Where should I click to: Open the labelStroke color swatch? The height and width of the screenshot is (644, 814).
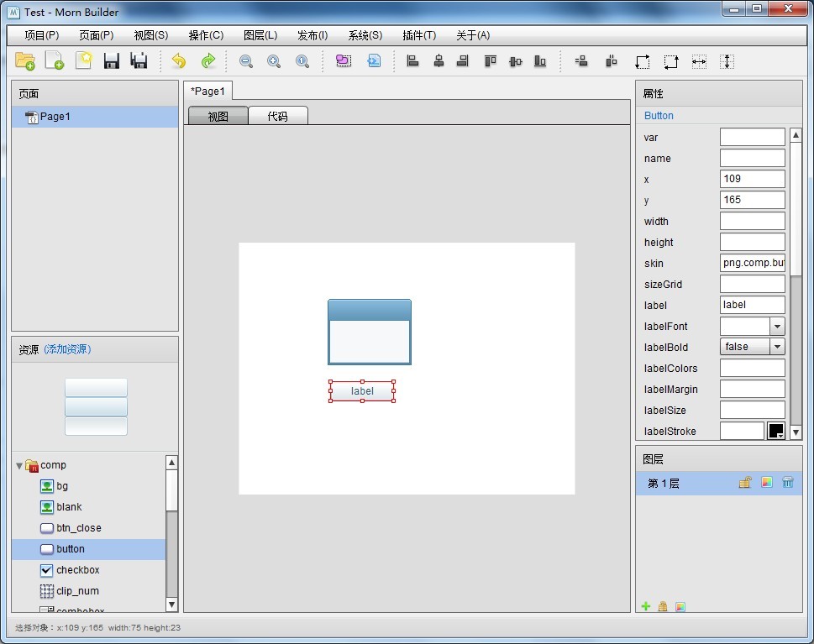pyautogui.click(x=775, y=431)
